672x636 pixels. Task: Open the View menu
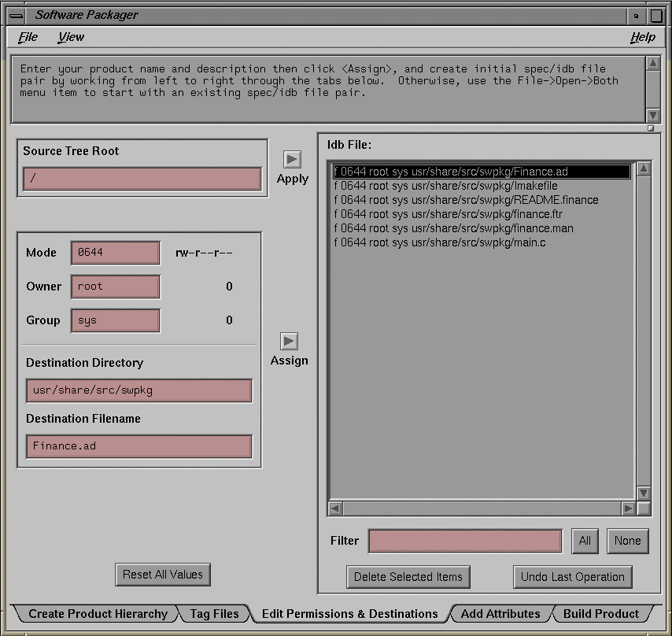pos(71,37)
